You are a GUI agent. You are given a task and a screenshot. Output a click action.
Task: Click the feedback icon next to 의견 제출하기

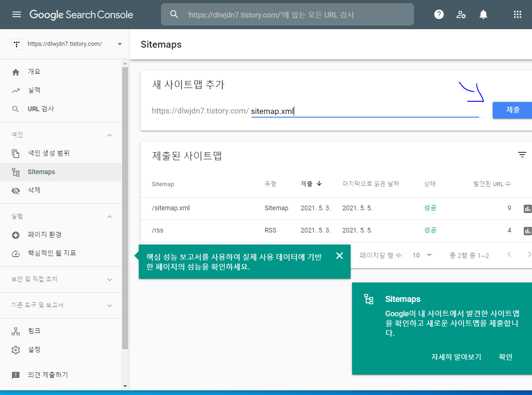[16, 375]
